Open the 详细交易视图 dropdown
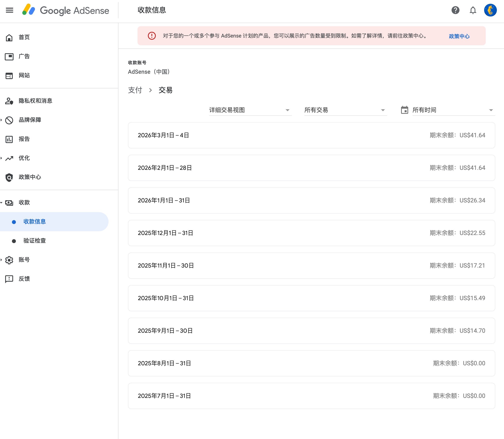The image size is (504, 439). [250, 110]
